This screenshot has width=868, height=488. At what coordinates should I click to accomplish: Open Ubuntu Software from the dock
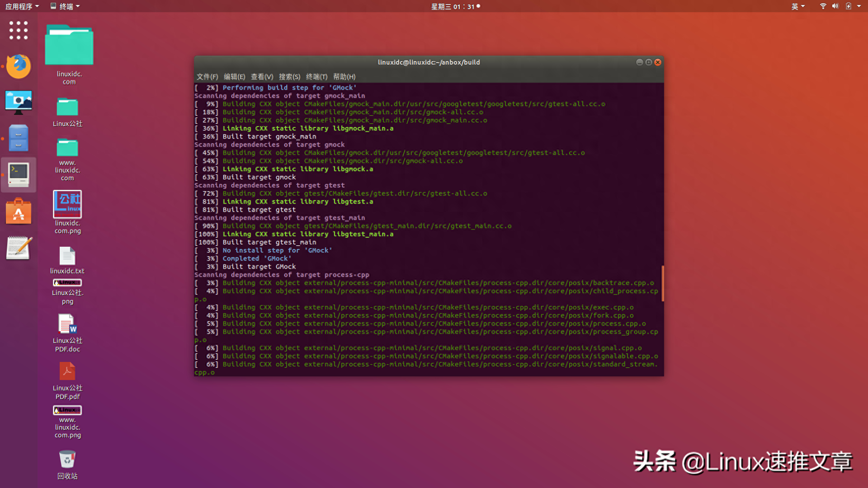pyautogui.click(x=18, y=211)
